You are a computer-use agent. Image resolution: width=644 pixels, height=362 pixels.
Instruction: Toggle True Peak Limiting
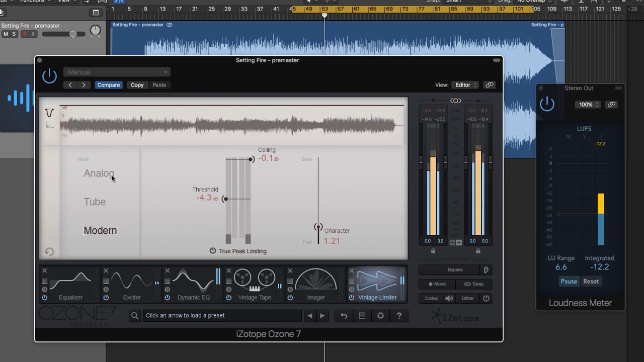click(x=213, y=251)
